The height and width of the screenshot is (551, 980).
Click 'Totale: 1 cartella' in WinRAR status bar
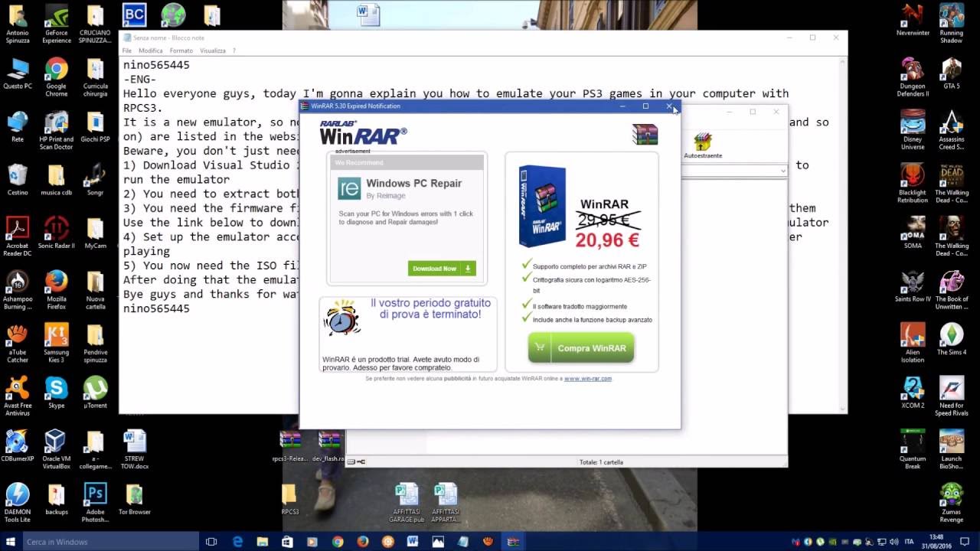[x=601, y=462]
